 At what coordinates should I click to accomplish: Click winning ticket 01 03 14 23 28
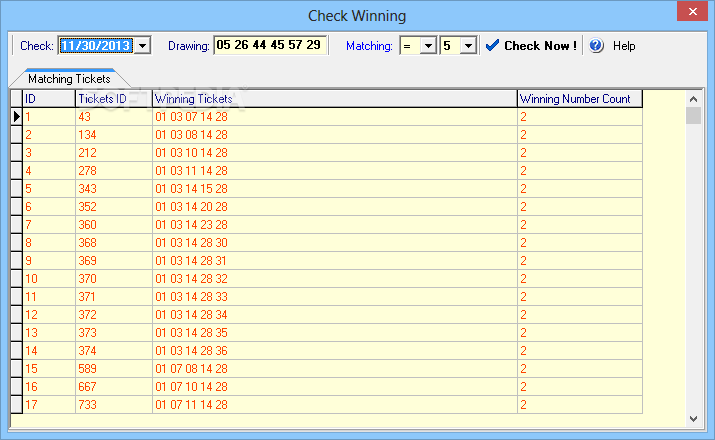[335, 225]
